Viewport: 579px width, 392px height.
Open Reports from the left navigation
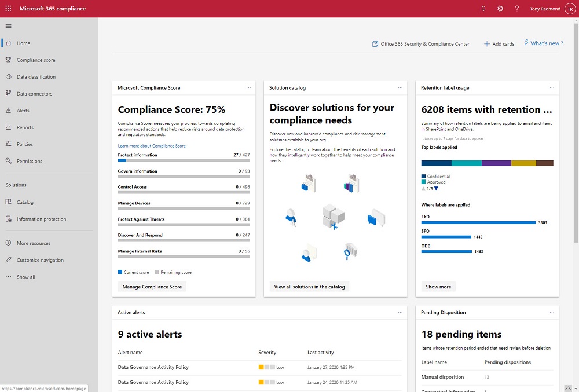[x=25, y=127]
